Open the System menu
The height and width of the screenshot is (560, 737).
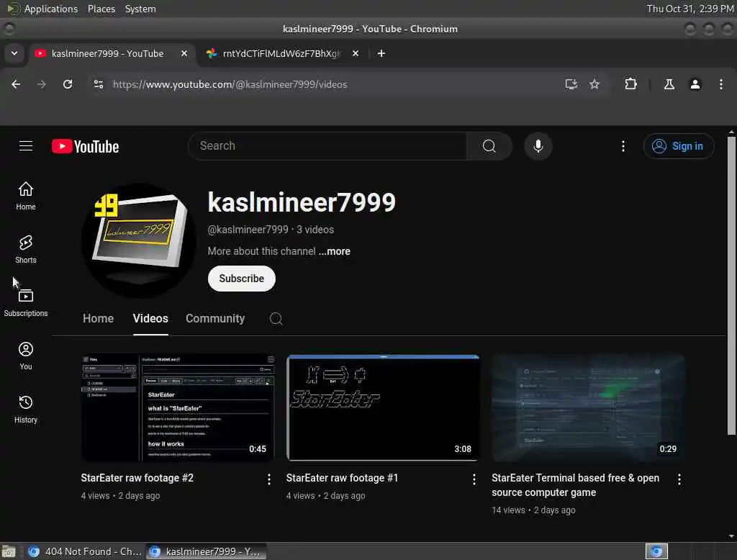(140, 9)
